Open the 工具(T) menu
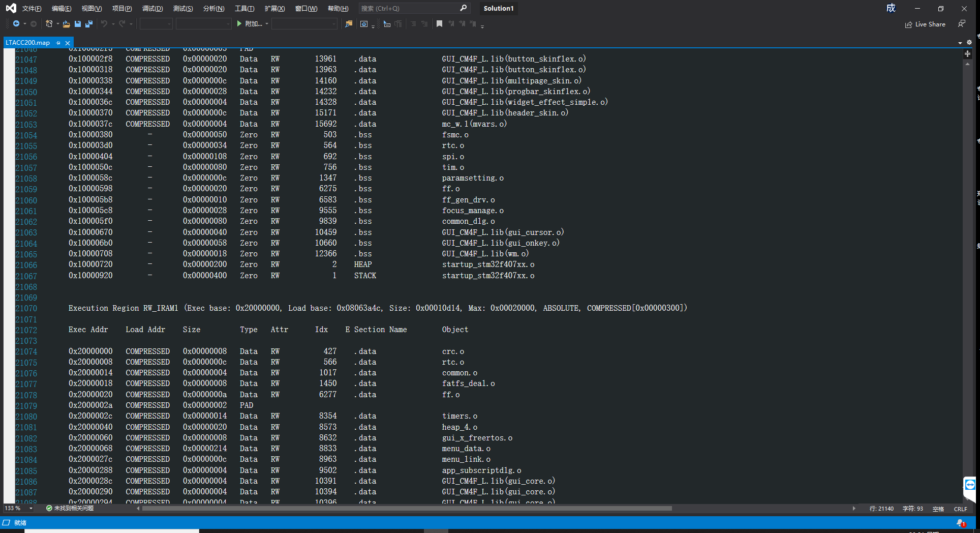Viewport: 980px width, 533px height. (244, 8)
